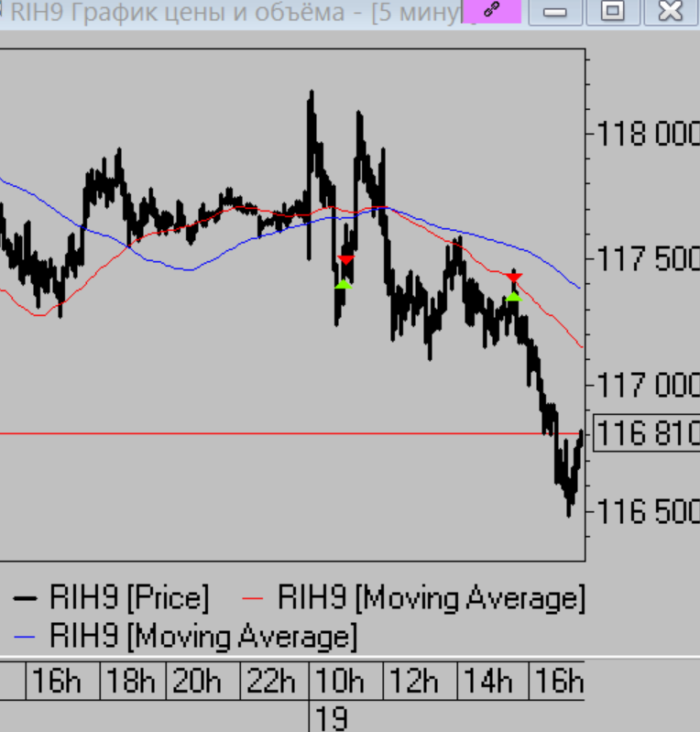Select the red down-triangle marker near 10h
Screen dimensions: 700x732
coord(345,261)
